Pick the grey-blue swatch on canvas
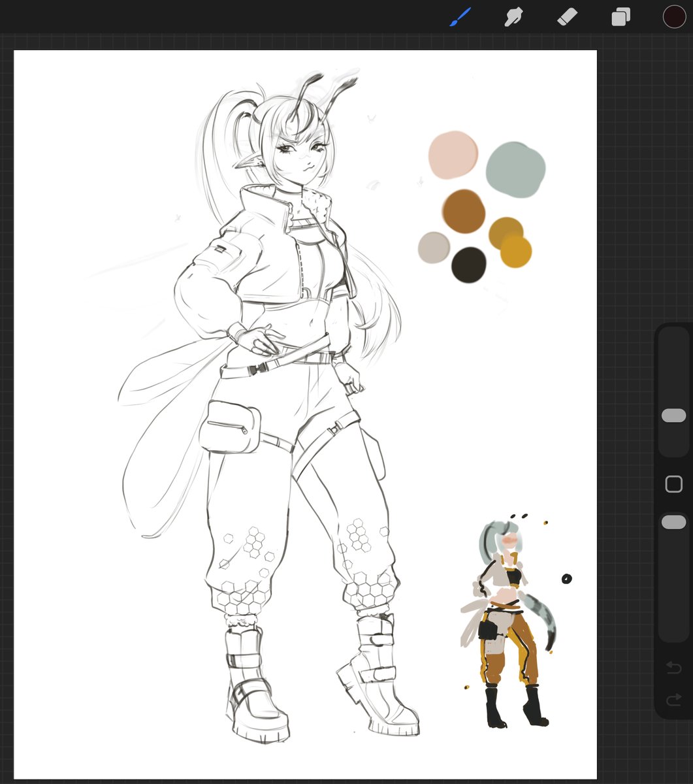693x784 pixels. click(x=516, y=169)
